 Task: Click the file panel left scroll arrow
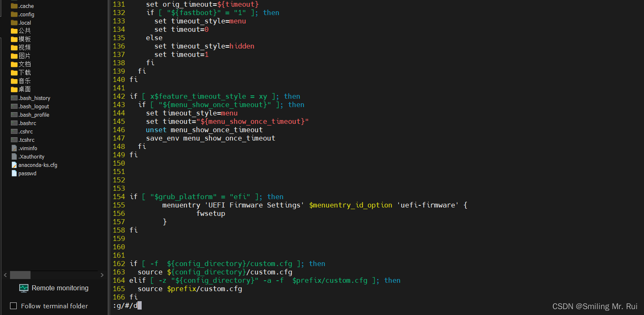[x=5, y=275]
